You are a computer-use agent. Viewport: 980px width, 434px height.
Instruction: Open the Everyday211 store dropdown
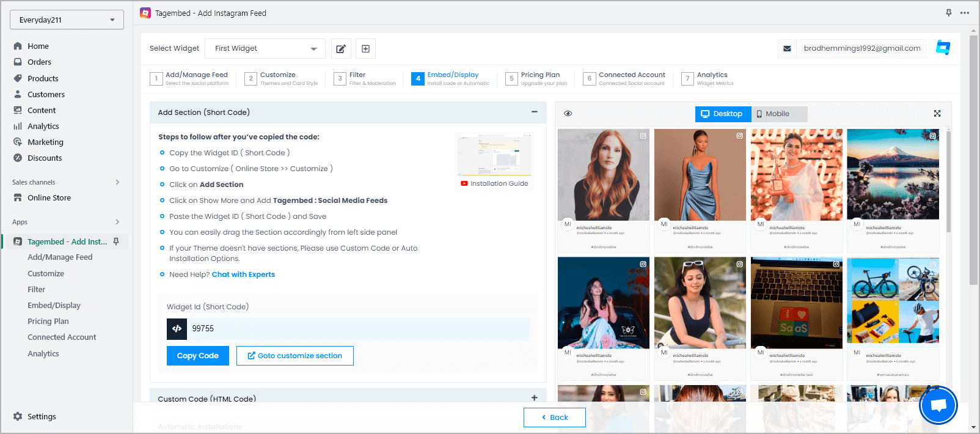[67, 20]
